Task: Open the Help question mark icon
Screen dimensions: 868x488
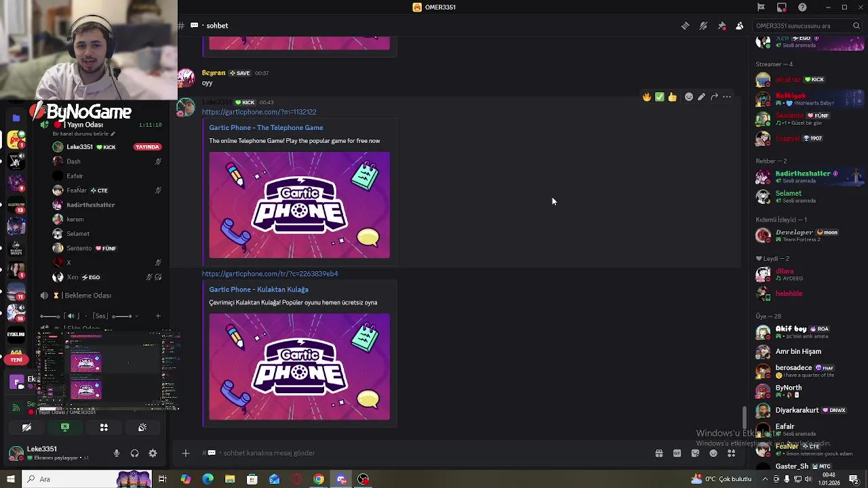Action: pyautogui.click(x=802, y=7)
